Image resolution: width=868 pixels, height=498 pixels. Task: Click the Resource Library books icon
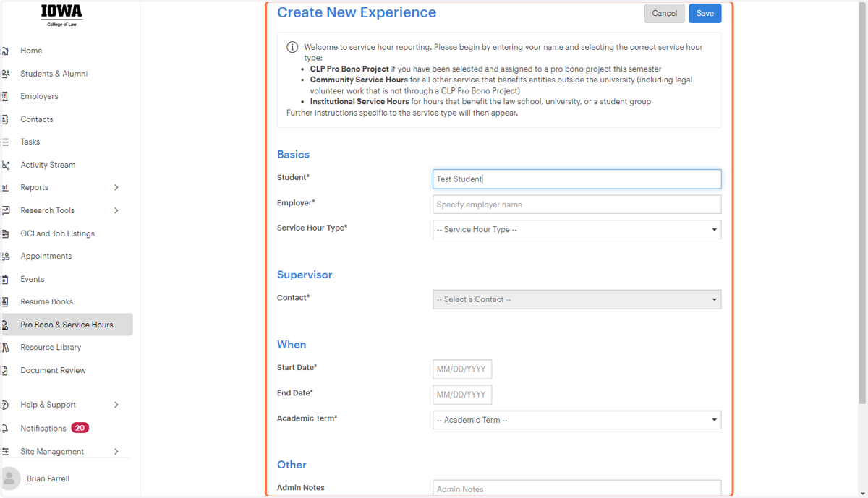5,347
